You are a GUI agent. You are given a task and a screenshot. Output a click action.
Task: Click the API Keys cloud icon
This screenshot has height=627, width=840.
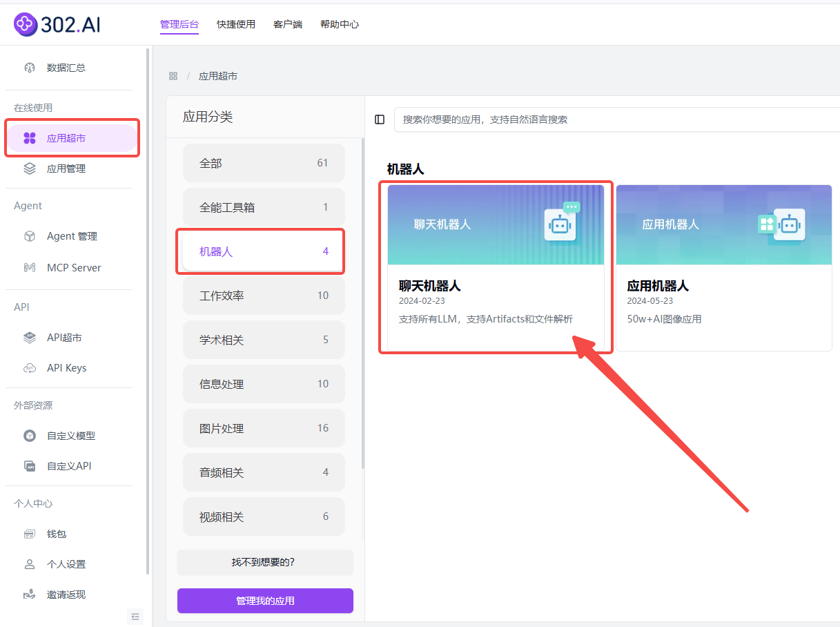30,368
